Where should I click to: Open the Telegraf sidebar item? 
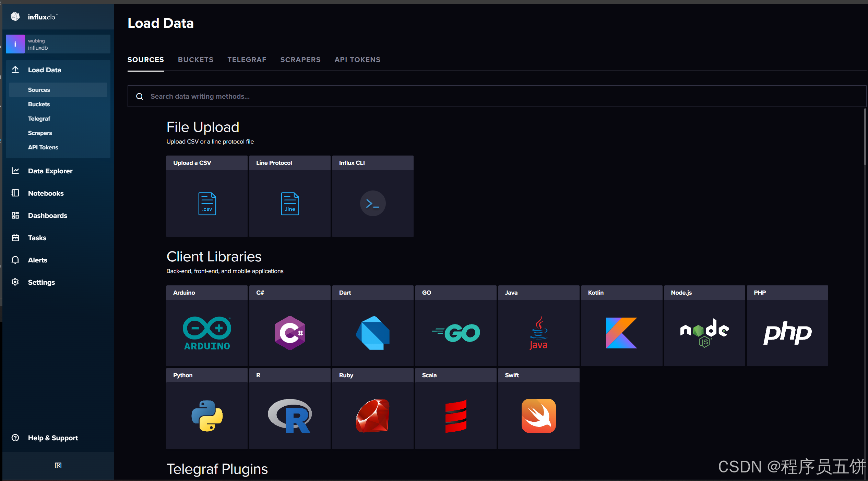point(39,118)
